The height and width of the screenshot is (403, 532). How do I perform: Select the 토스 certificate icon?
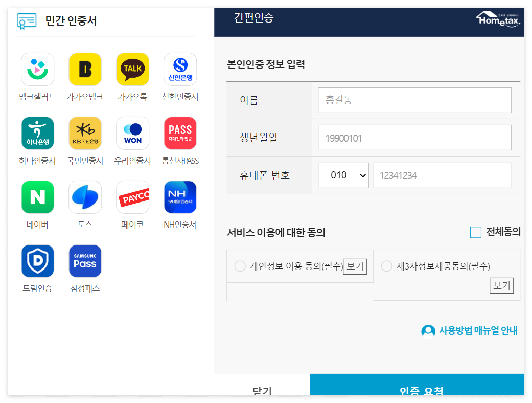[85, 197]
